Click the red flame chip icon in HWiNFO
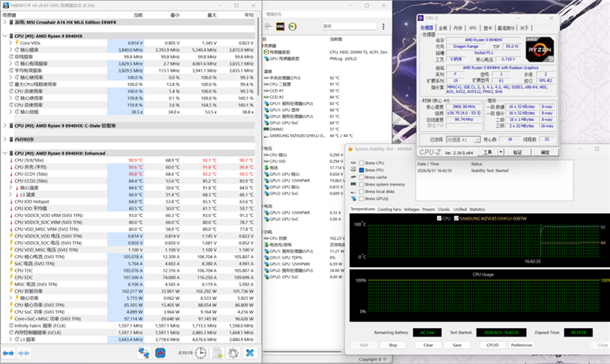The image size is (610, 364). (x=160, y=353)
